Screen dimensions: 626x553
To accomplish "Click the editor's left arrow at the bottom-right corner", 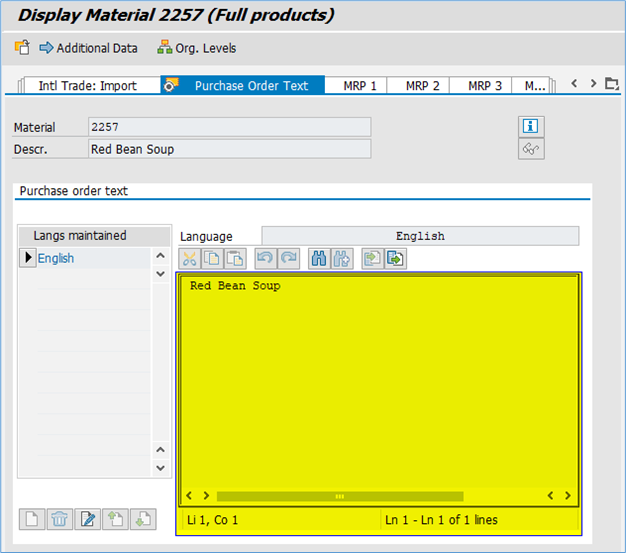I will coord(551,496).
